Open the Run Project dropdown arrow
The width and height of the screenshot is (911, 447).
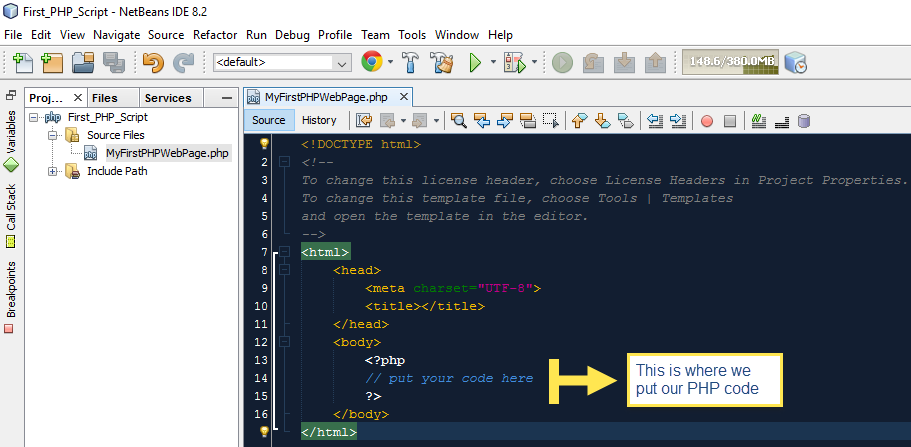493,62
